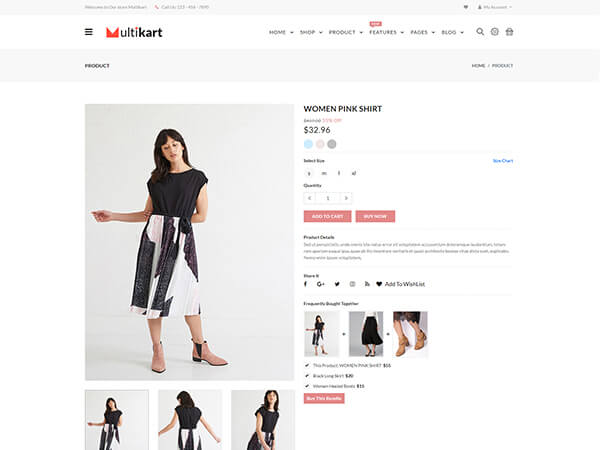Share product on Facebook
The height and width of the screenshot is (450, 600).
coord(305,284)
